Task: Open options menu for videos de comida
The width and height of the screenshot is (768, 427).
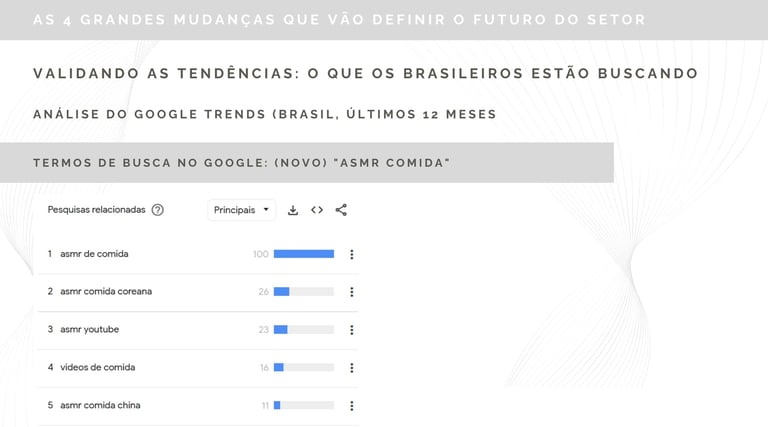Action: pos(352,368)
